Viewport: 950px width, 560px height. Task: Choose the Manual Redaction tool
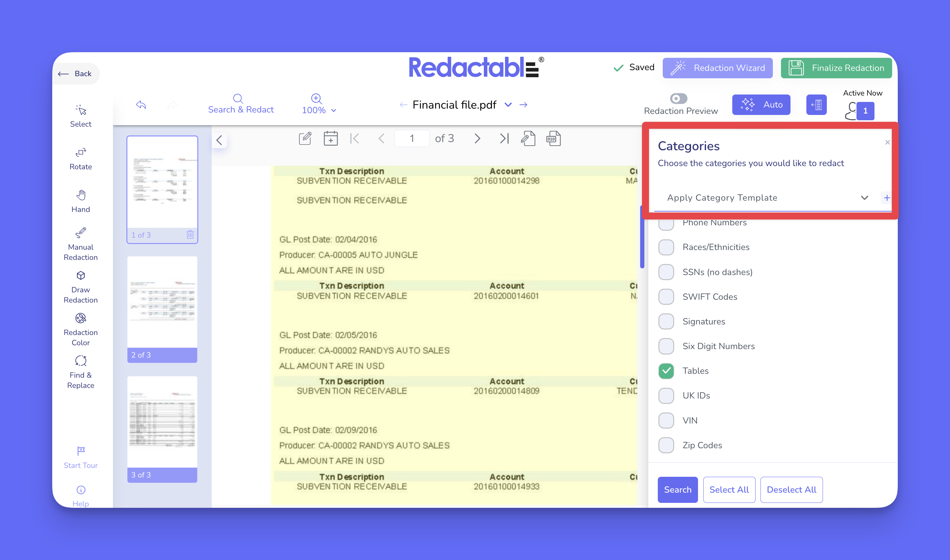[80, 244]
